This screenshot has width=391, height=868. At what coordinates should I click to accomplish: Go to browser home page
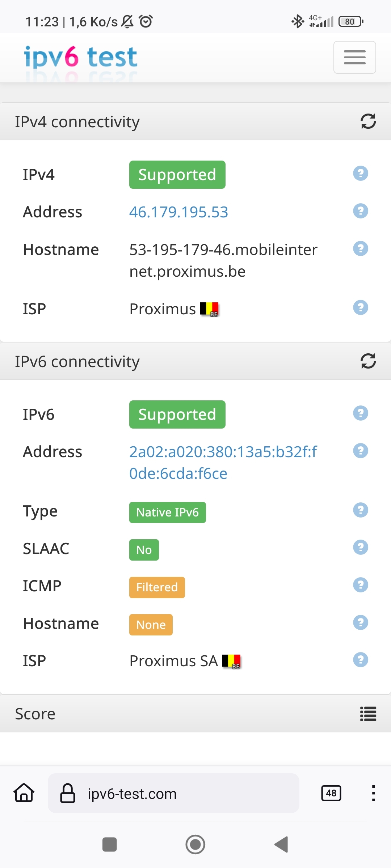[x=24, y=793]
